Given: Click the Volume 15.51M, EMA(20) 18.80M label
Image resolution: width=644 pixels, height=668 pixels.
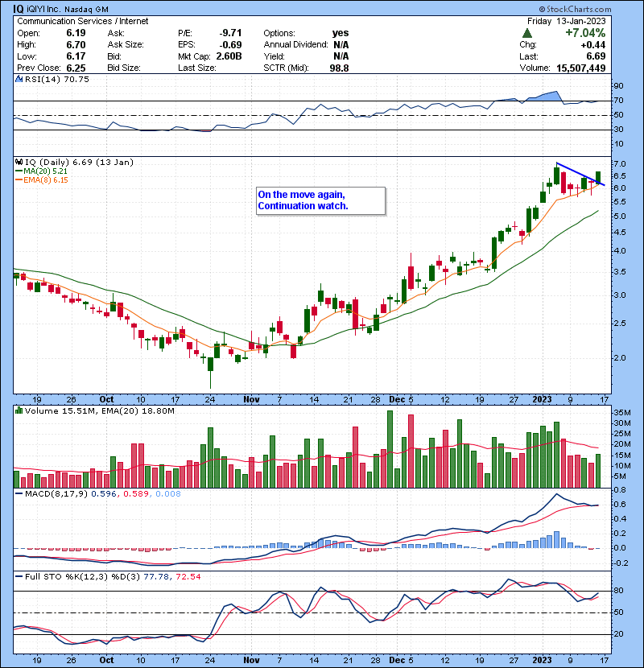Looking at the screenshot, I should click(x=99, y=411).
